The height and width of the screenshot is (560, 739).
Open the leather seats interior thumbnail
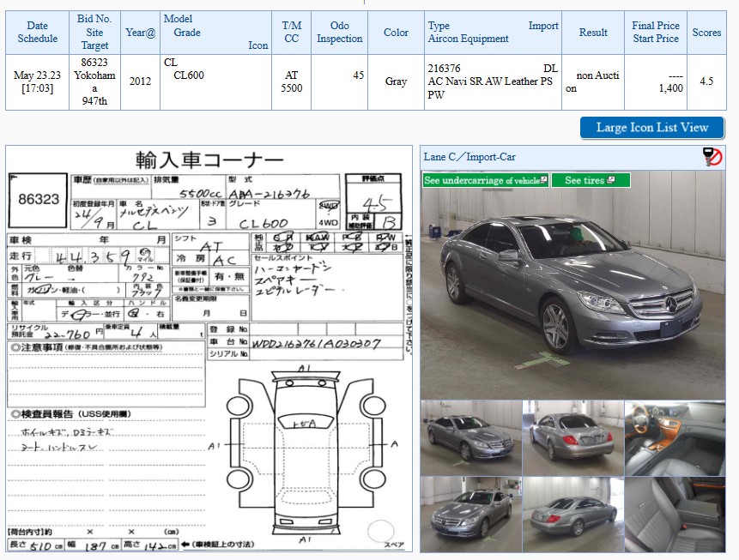(675, 514)
